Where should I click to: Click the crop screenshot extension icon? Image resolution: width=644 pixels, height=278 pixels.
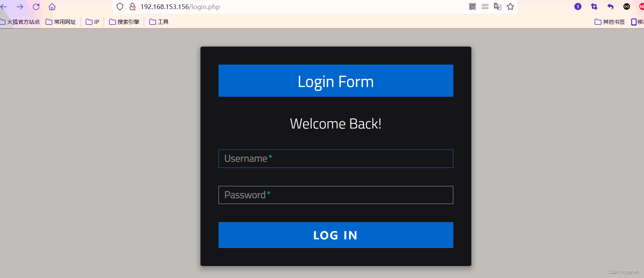pos(594,6)
